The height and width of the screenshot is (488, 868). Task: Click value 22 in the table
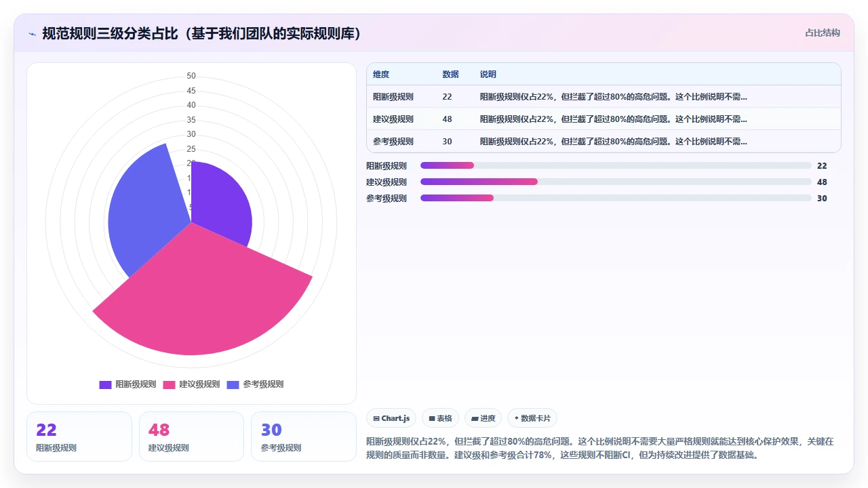tap(447, 97)
